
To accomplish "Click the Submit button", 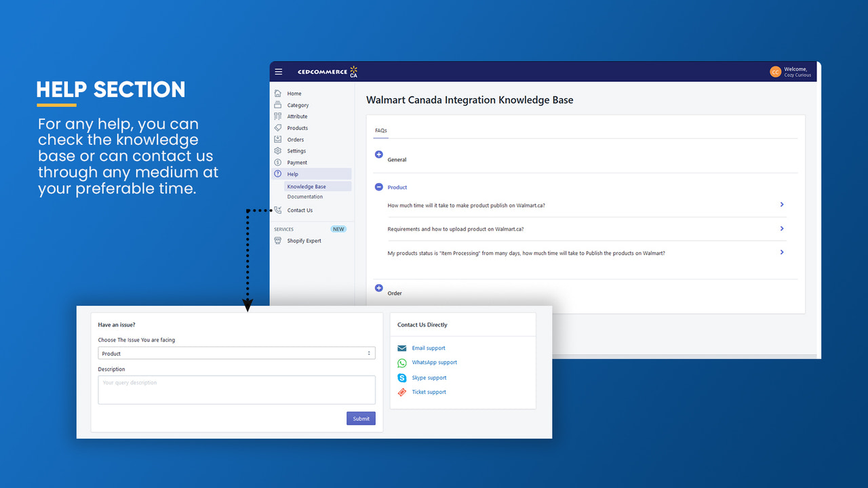I will point(361,418).
